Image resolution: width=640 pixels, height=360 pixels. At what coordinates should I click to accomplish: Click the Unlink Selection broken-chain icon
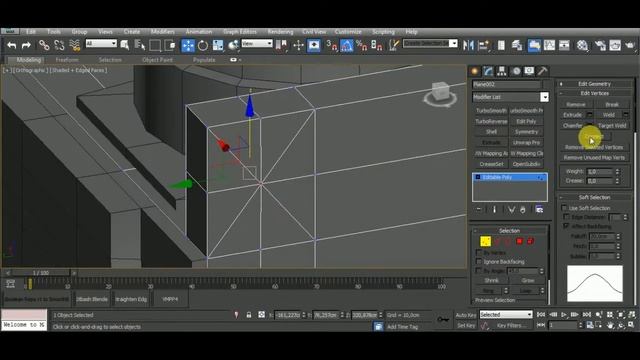(x=59, y=45)
